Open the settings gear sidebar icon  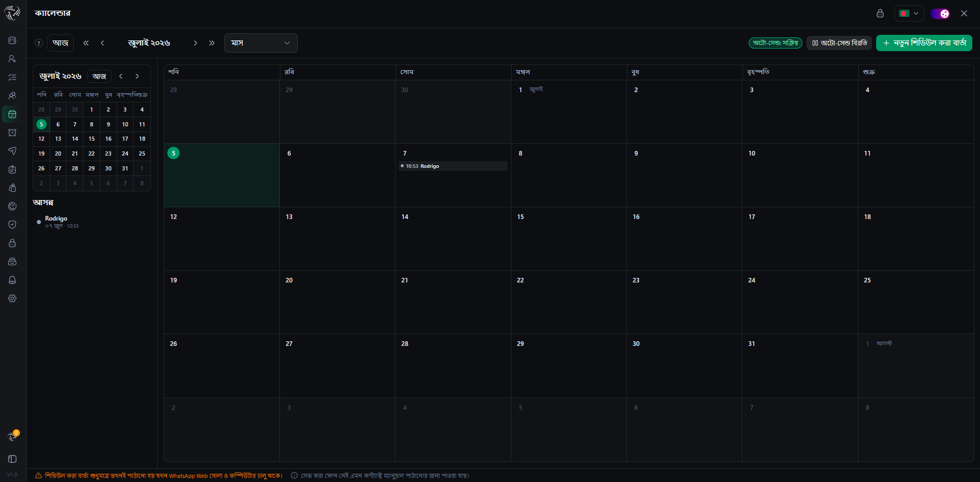point(12,298)
